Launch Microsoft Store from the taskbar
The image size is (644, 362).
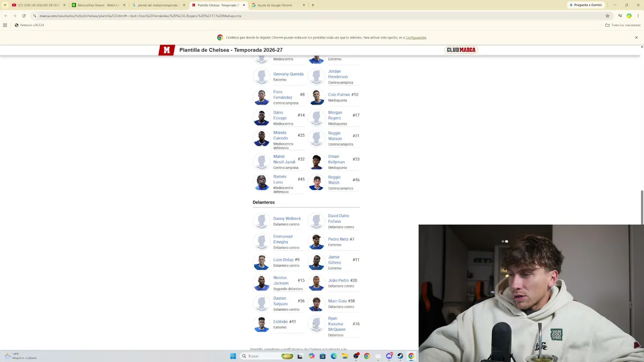(x=323, y=356)
